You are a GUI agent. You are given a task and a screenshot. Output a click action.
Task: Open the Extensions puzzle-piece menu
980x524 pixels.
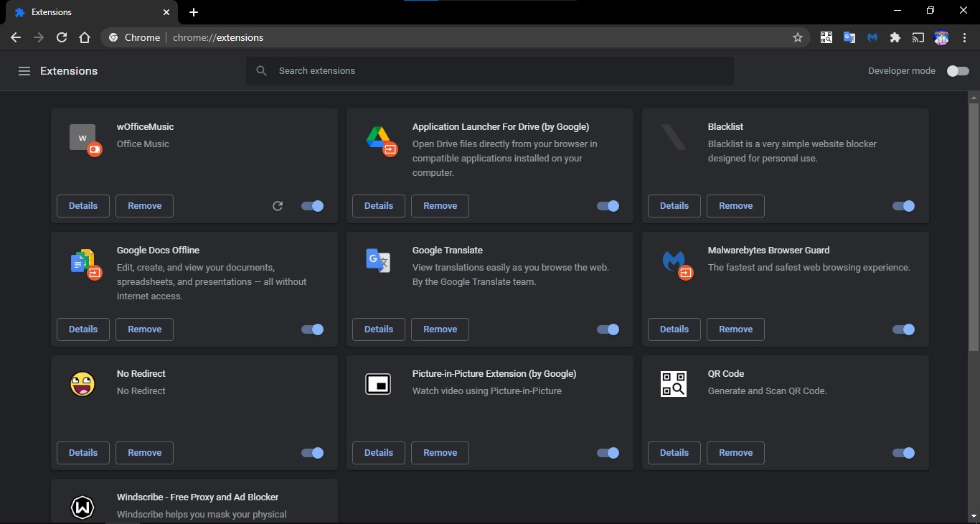point(895,37)
